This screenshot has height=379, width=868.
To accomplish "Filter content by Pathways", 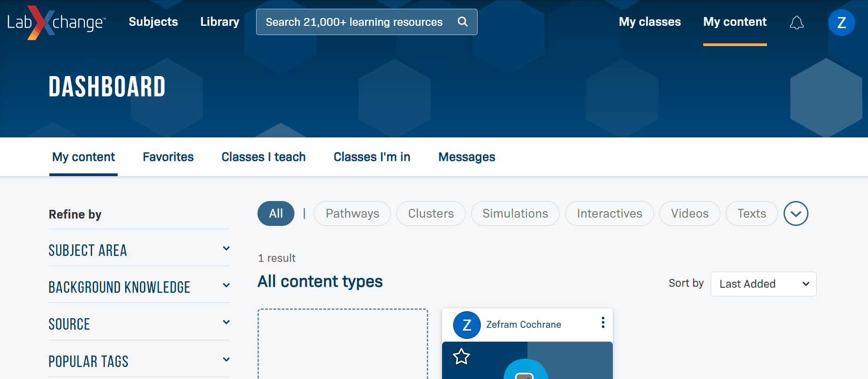I will click(x=352, y=213).
